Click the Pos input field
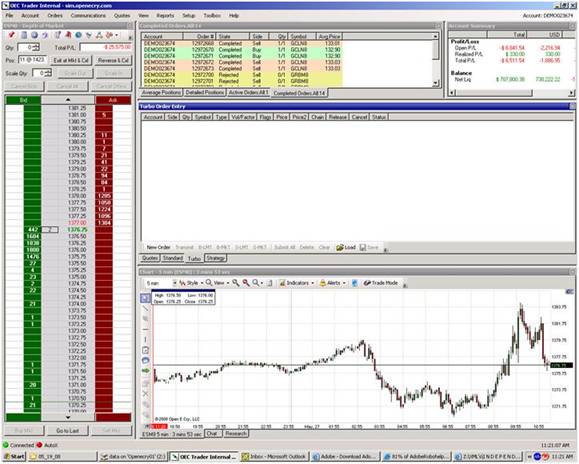The height and width of the screenshot is (464, 579). (x=32, y=60)
